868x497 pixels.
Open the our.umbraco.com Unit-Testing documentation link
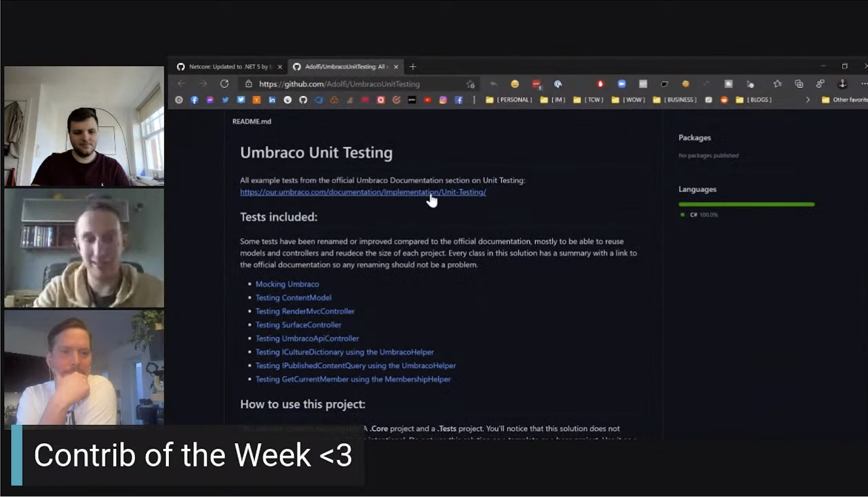click(363, 192)
